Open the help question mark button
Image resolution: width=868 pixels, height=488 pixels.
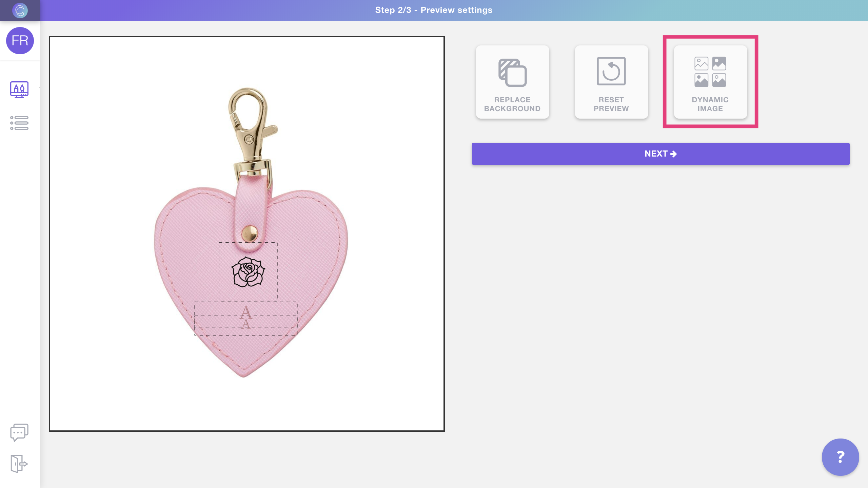(840, 457)
